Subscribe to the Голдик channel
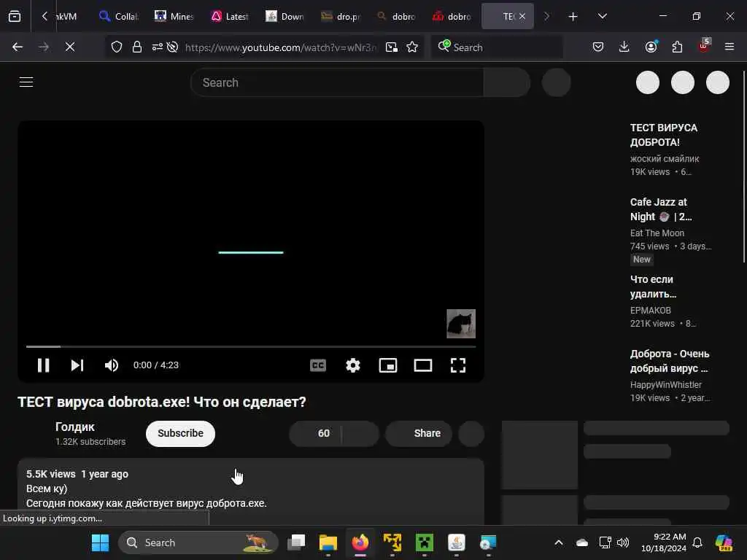The image size is (747, 560). click(x=181, y=433)
